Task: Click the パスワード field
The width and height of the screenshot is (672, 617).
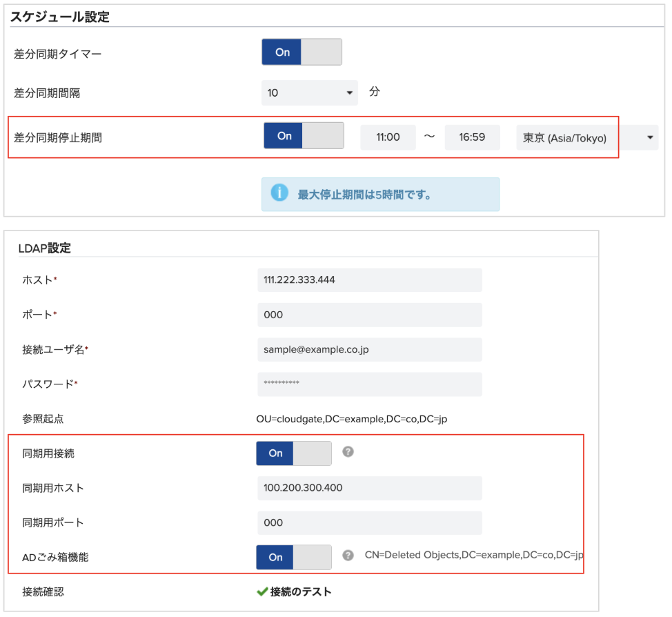Action: point(370,384)
